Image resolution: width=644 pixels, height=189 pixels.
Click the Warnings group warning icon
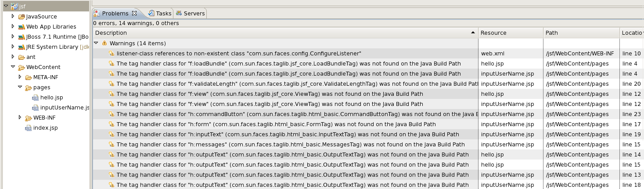pos(104,44)
